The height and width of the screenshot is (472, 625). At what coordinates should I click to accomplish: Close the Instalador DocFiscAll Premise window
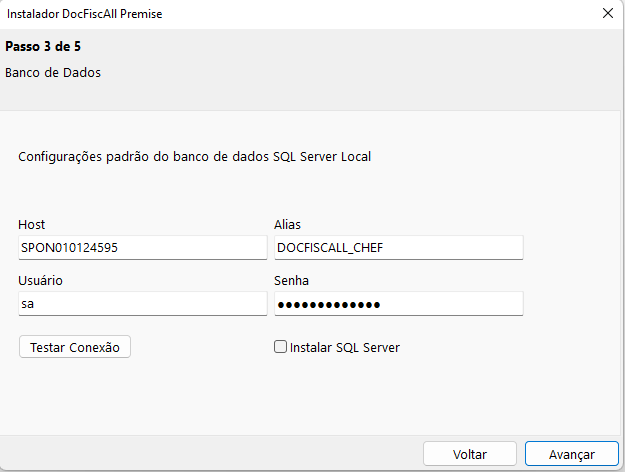click(x=607, y=14)
